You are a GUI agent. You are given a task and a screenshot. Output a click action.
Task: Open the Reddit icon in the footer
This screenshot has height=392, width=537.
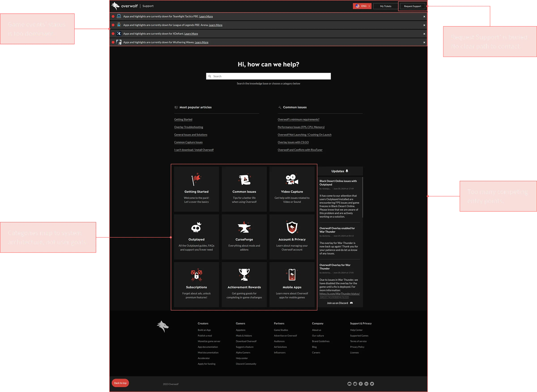coord(355,384)
